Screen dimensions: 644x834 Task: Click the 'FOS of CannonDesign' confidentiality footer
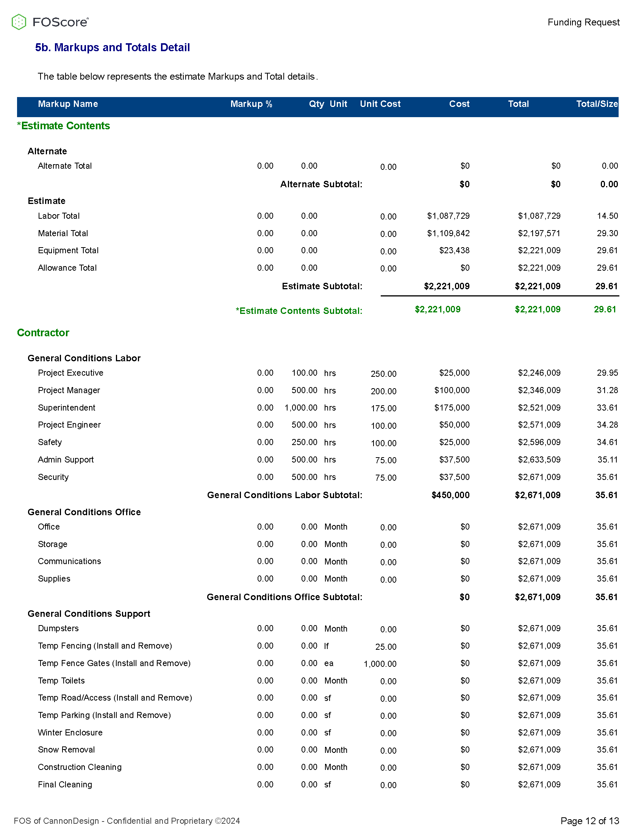(x=127, y=821)
